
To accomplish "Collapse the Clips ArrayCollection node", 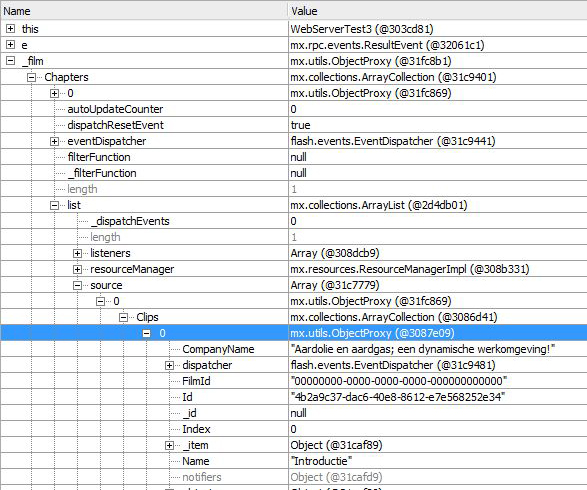I will click(123, 317).
